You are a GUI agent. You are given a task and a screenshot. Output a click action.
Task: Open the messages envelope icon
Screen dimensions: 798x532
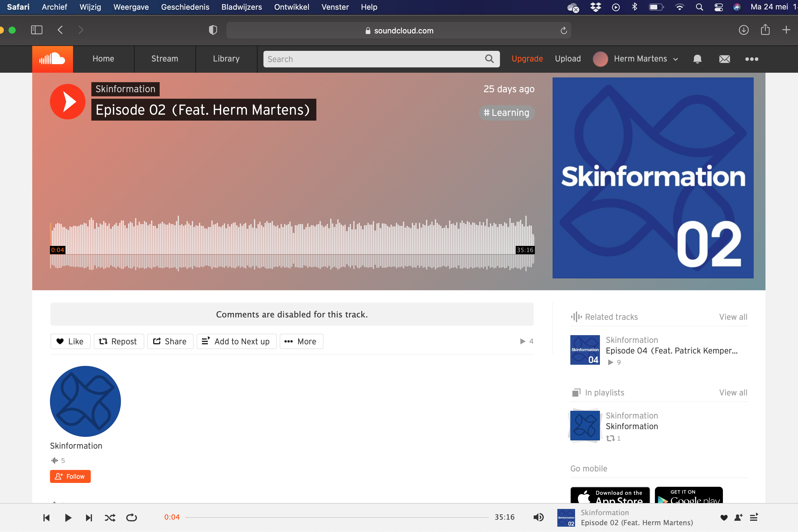point(724,59)
